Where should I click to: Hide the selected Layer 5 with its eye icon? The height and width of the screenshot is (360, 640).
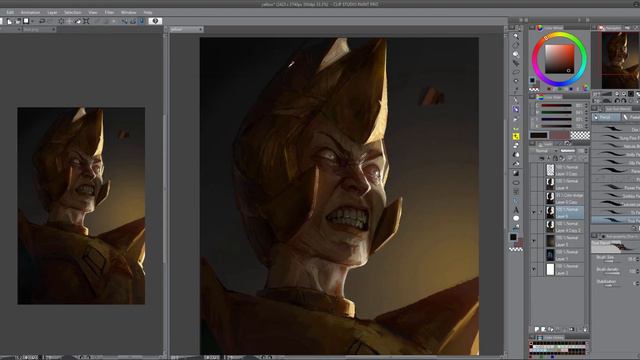(534, 212)
